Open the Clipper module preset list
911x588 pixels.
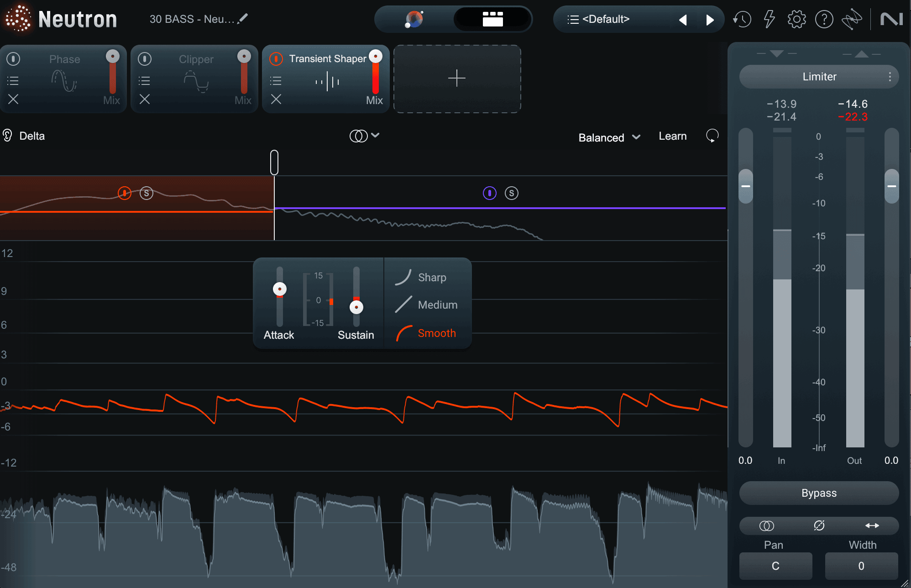(x=145, y=81)
